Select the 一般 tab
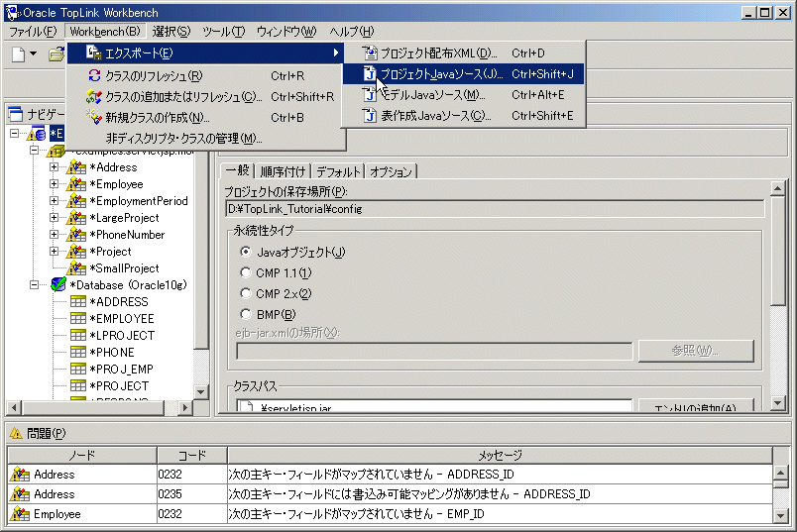 tap(237, 170)
